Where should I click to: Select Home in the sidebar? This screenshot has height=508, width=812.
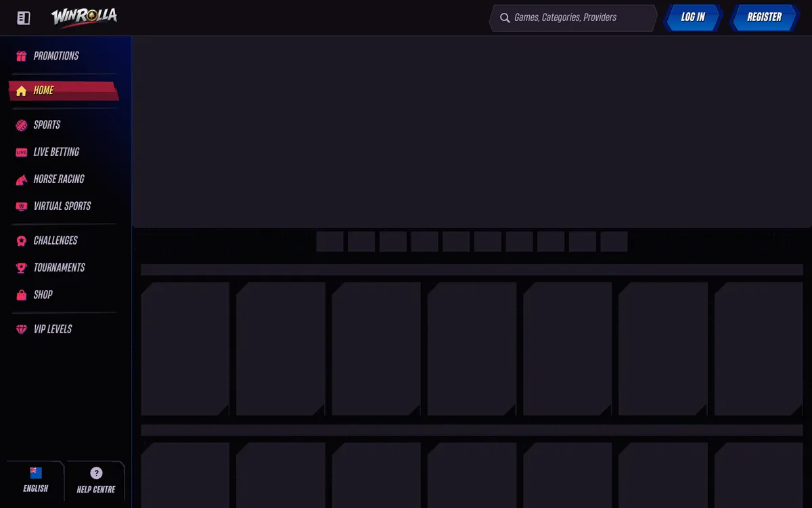click(x=64, y=91)
